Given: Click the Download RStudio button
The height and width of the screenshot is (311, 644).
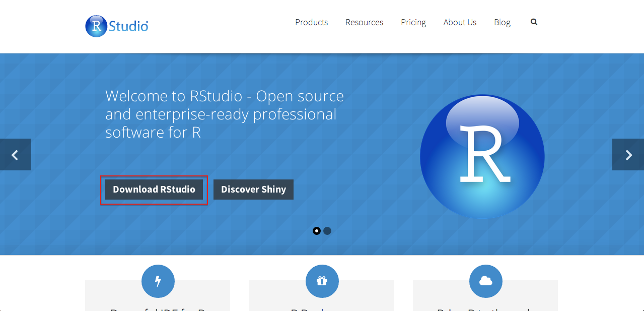Looking at the screenshot, I should coord(154,190).
